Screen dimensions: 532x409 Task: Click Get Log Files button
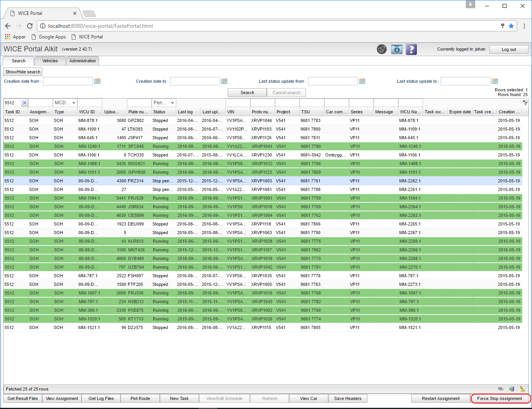click(101, 398)
